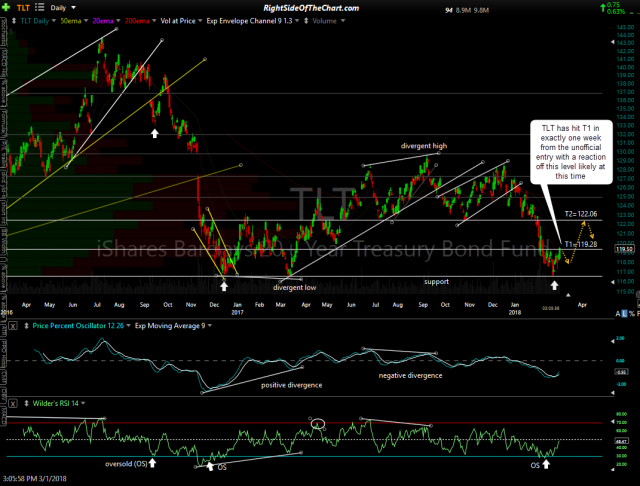The height and width of the screenshot is (486, 640).
Task: Click reorder arrows of Wilder's RSI pane
Action: point(26,404)
